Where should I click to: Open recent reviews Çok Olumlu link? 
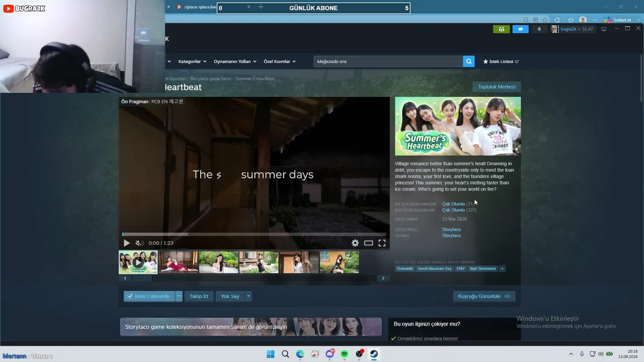[454, 204]
